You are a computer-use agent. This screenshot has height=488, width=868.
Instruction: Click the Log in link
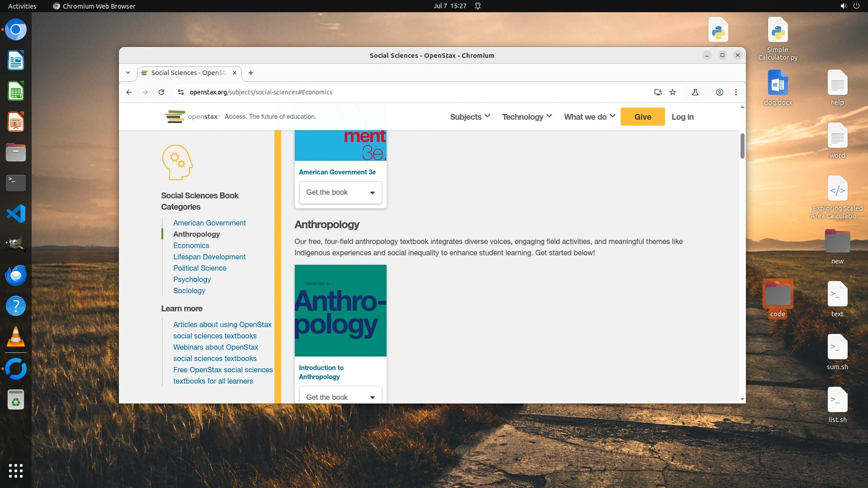point(682,117)
